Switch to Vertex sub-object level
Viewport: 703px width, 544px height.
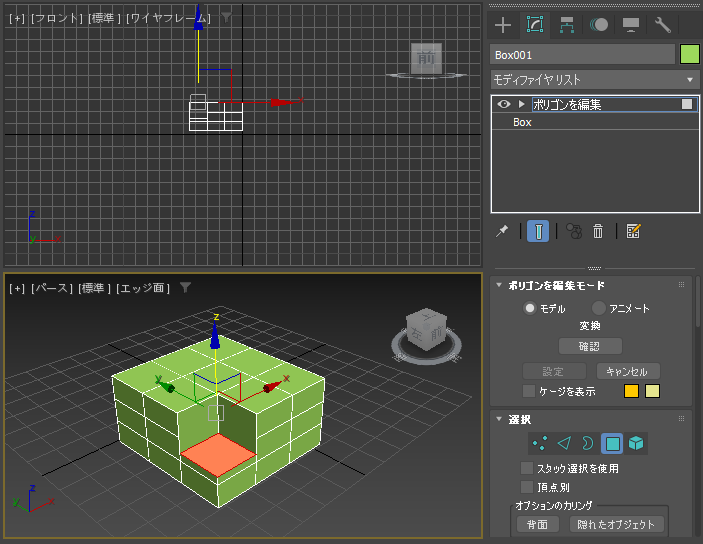tap(540, 443)
